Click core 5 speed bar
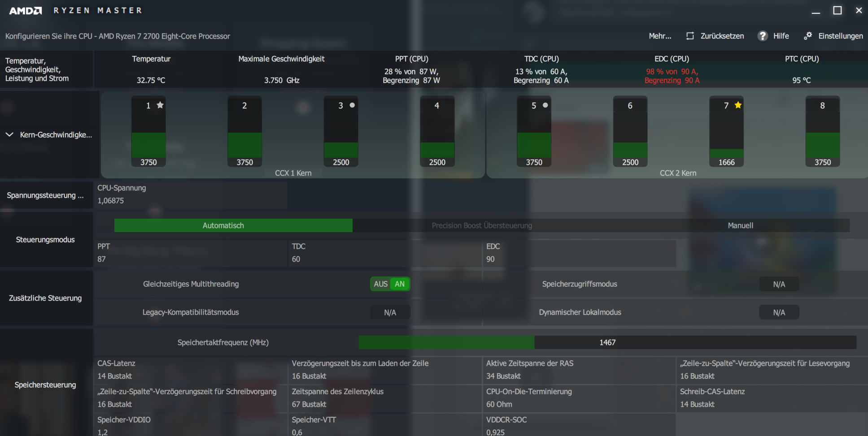Screen dimensions: 868x436 click(534, 132)
